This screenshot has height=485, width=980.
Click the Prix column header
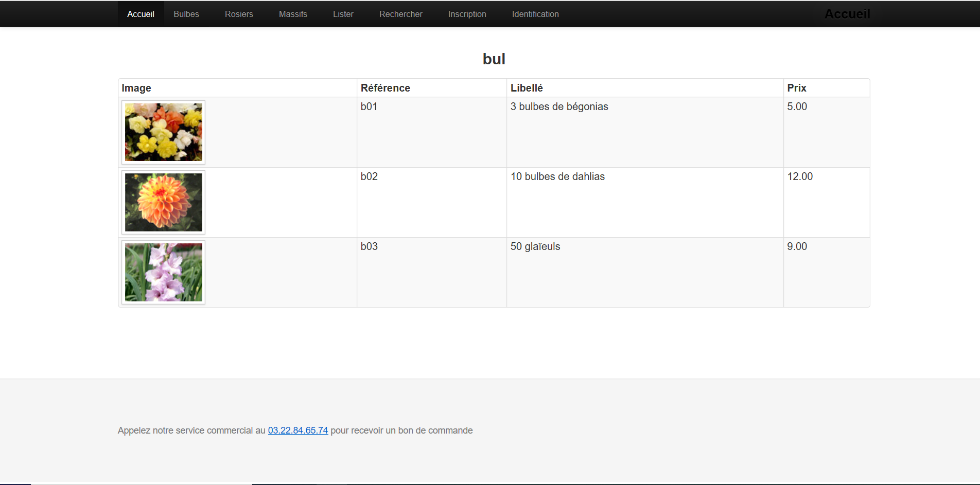click(796, 88)
